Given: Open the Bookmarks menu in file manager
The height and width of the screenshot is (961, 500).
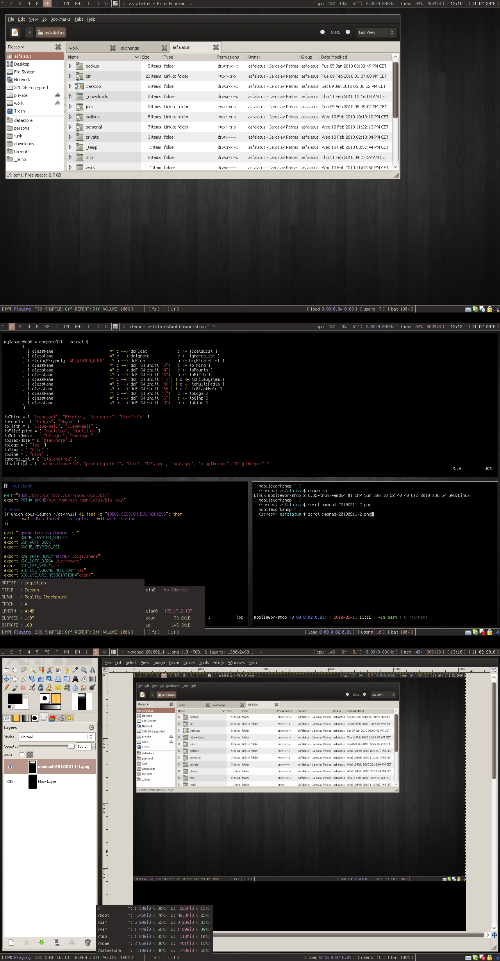Looking at the screenshot, I should pos(61,20).
